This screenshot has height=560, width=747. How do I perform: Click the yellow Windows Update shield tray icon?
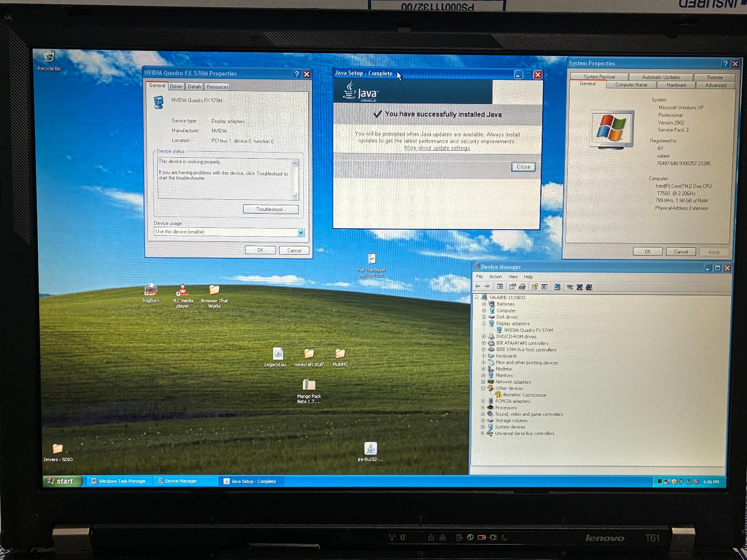674,482
